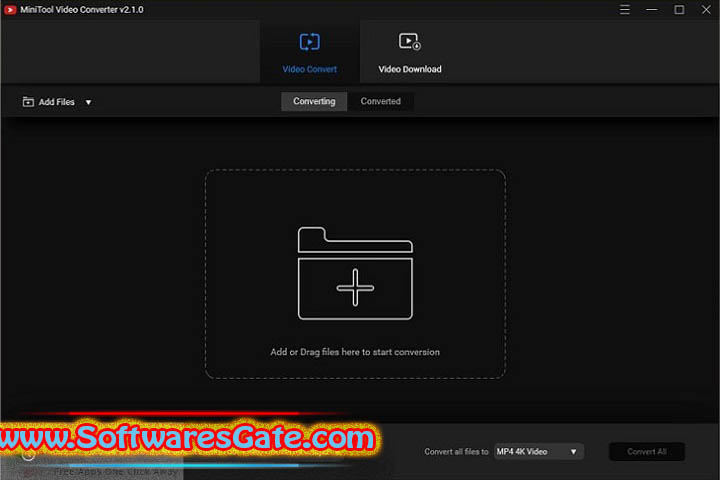Click the Video Download icon

tap(409, 41)
